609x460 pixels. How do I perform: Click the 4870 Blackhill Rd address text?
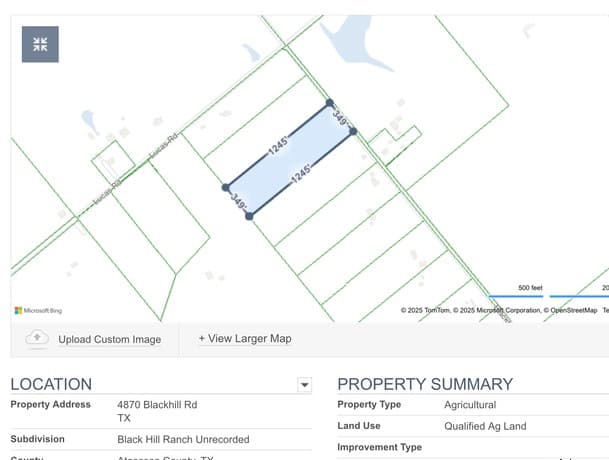157,405
